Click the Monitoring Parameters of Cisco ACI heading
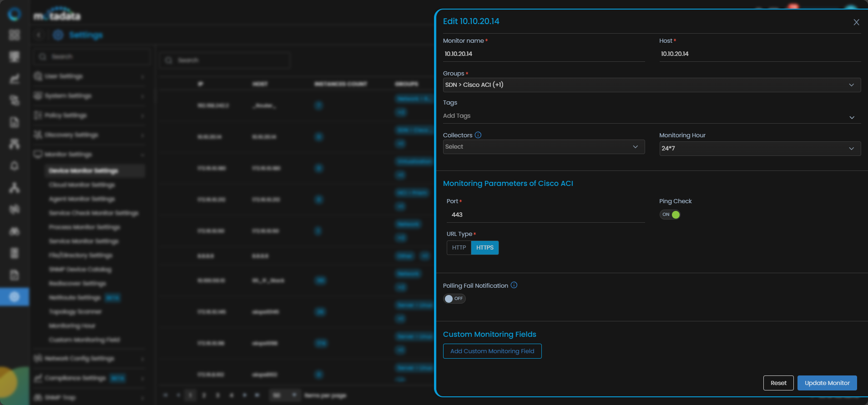Viewport: 868px width, 405px height. 508,183
